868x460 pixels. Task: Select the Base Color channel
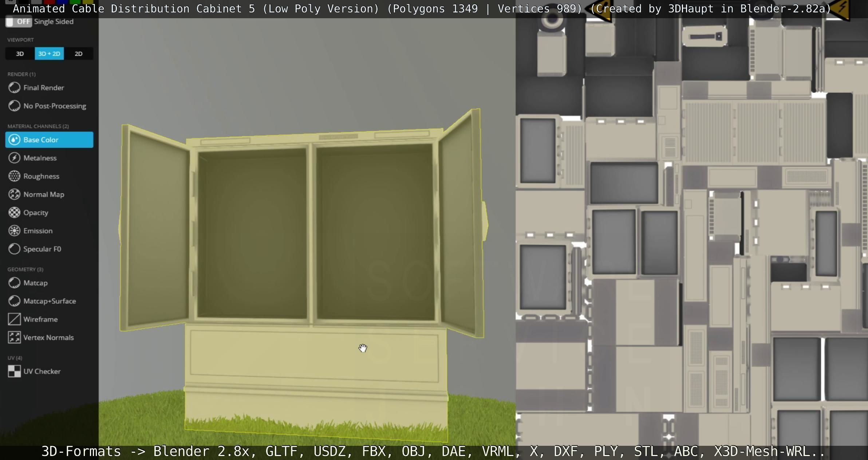tap(49, 140)
